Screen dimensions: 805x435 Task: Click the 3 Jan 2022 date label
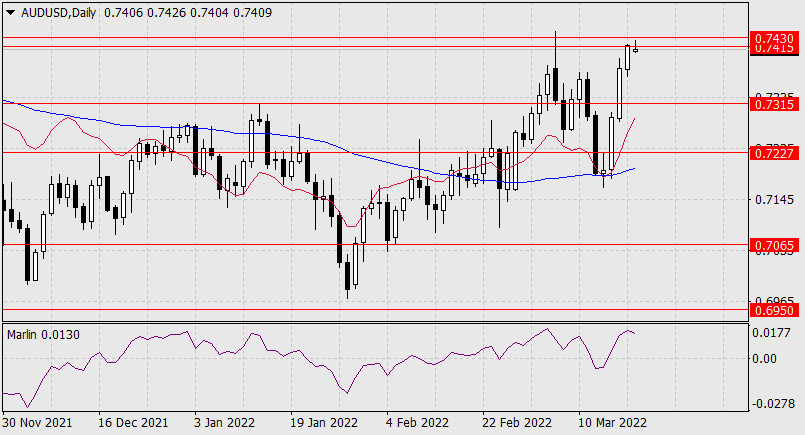coord(225,423)
